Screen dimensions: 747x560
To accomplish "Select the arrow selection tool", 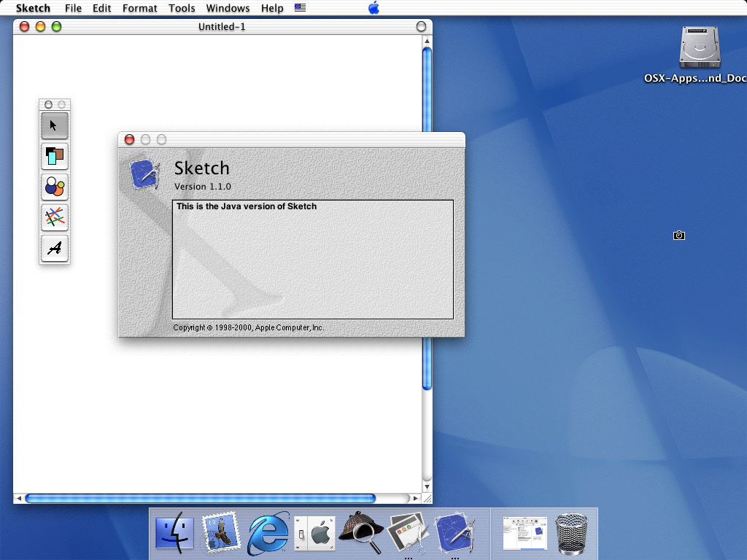I will (x=54, y=125).
